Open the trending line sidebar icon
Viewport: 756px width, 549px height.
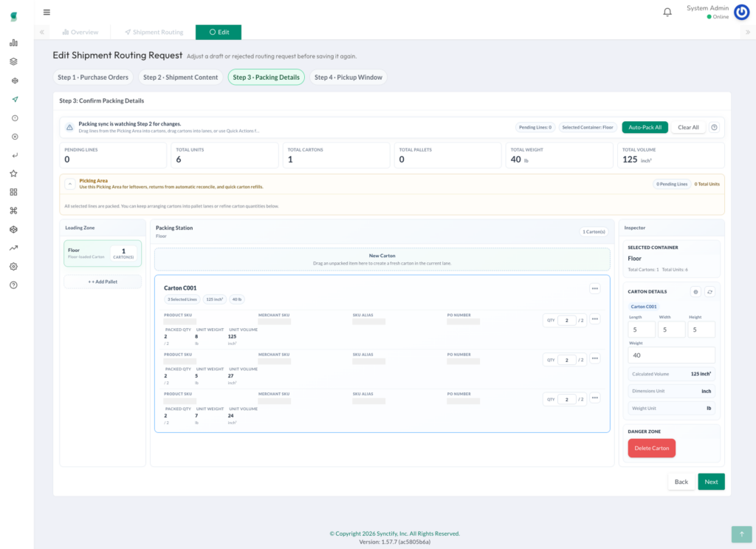tap(13, 248)
